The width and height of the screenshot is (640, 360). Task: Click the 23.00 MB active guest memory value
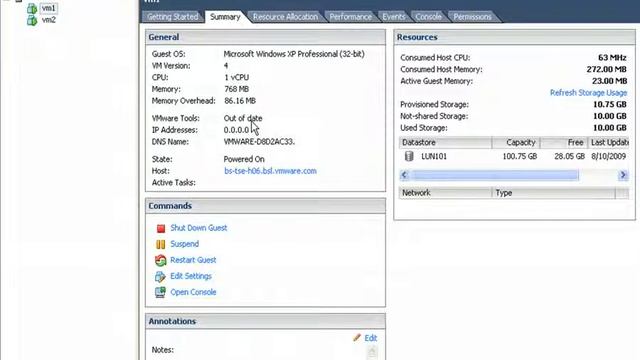[x=609, y=81]
